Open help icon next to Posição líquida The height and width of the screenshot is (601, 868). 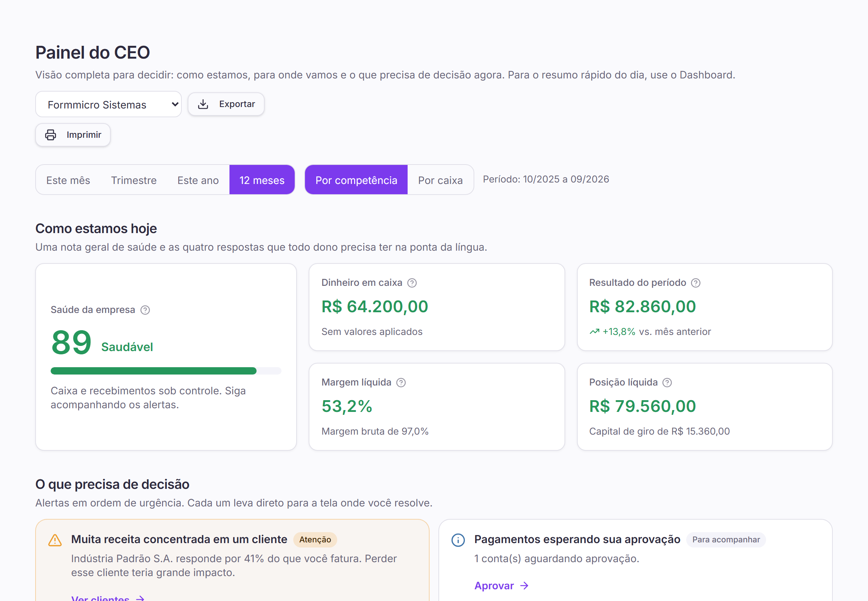(667, 383)
